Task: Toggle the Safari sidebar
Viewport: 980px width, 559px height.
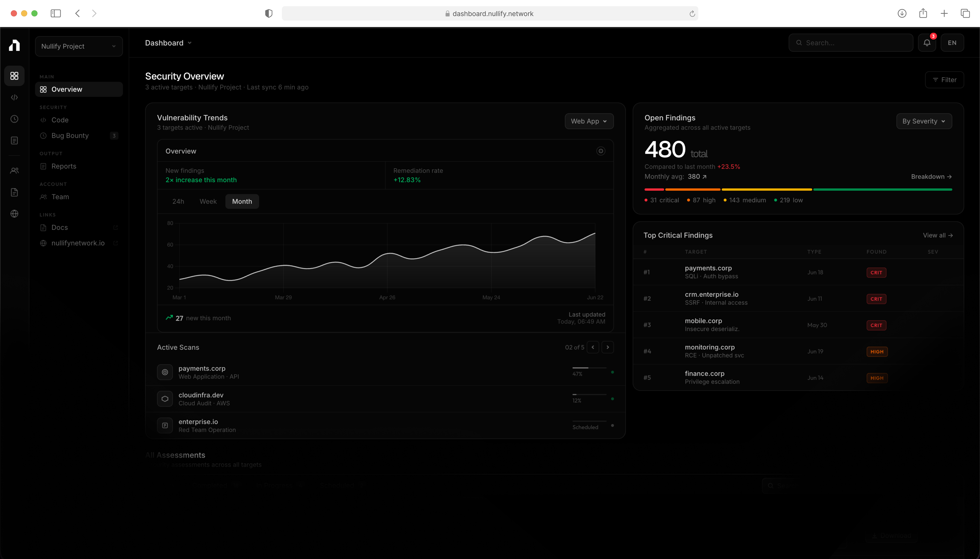Action: click(56, 13)
